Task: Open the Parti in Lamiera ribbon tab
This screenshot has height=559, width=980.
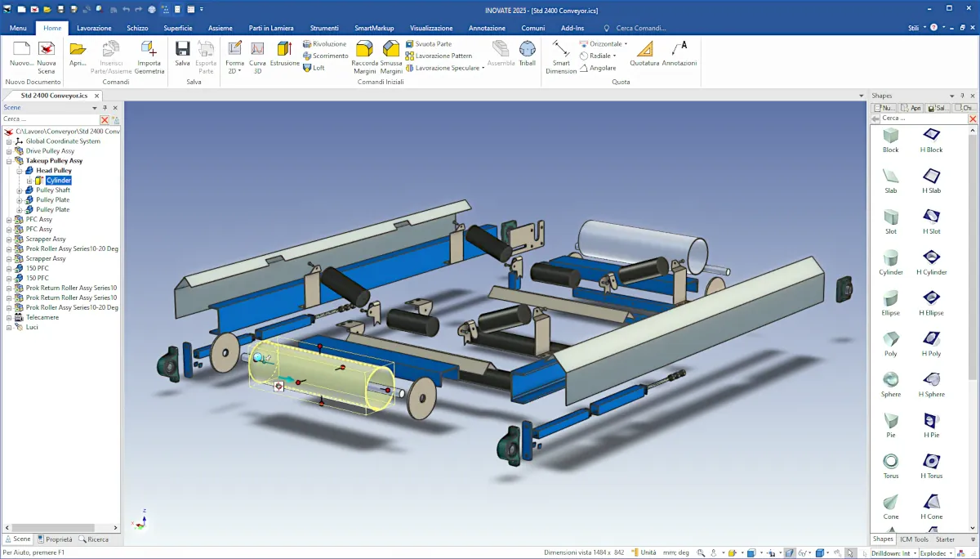Action: click(271, 28)
